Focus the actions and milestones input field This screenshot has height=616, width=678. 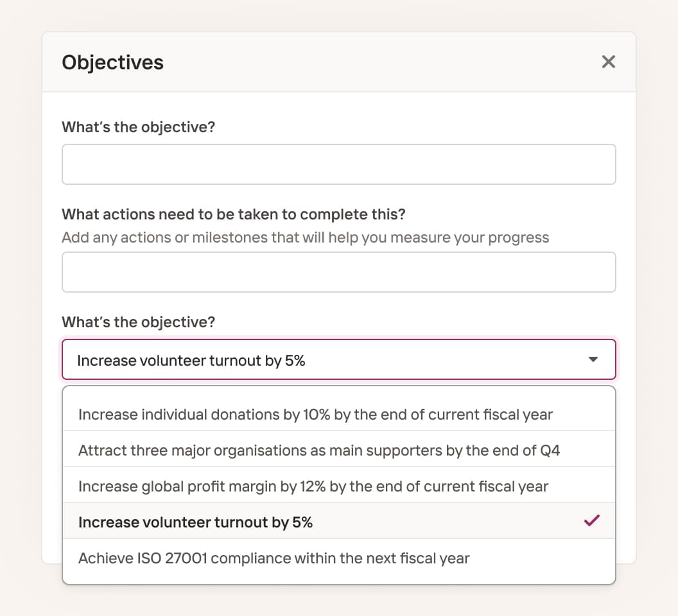point(338,272)
